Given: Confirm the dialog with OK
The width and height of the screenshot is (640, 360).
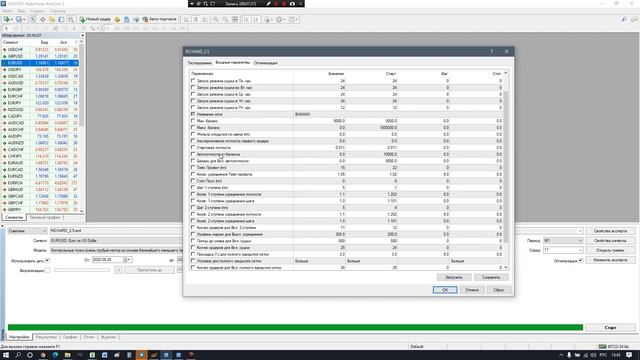Looking at the screenshot, I should [x=445, y=290].
